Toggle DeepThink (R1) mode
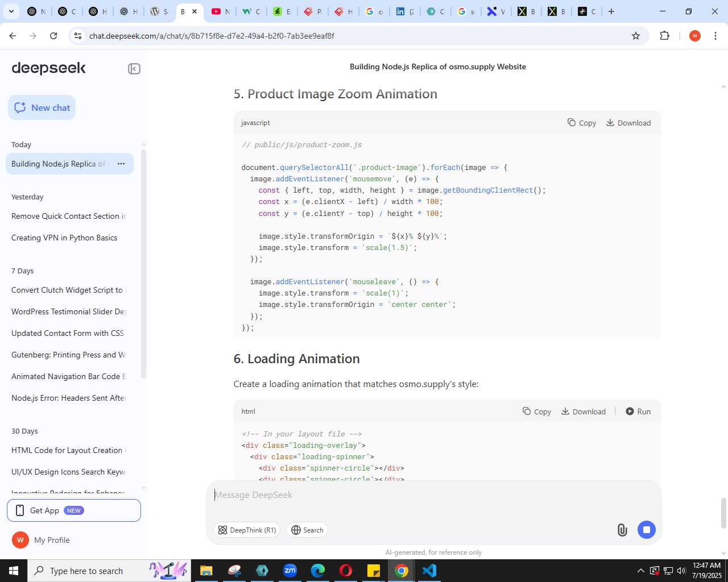Screen dimensions: 728x582 247,530
